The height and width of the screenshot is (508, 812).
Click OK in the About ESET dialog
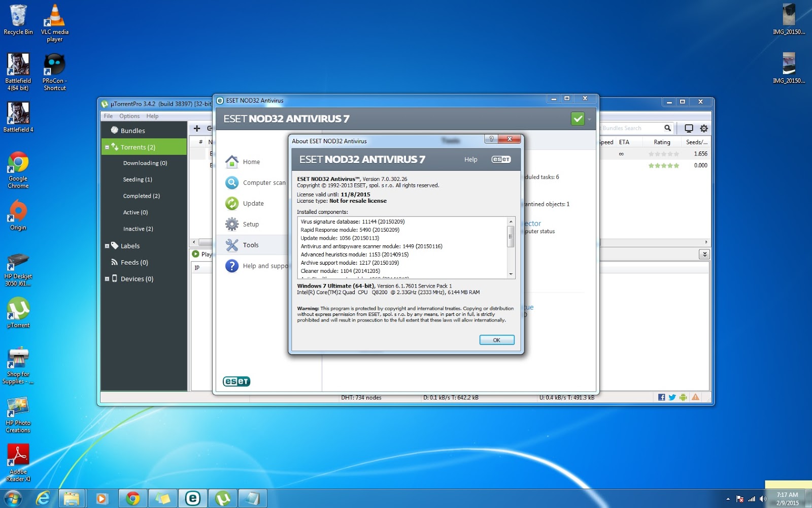(x=497, y=340)
